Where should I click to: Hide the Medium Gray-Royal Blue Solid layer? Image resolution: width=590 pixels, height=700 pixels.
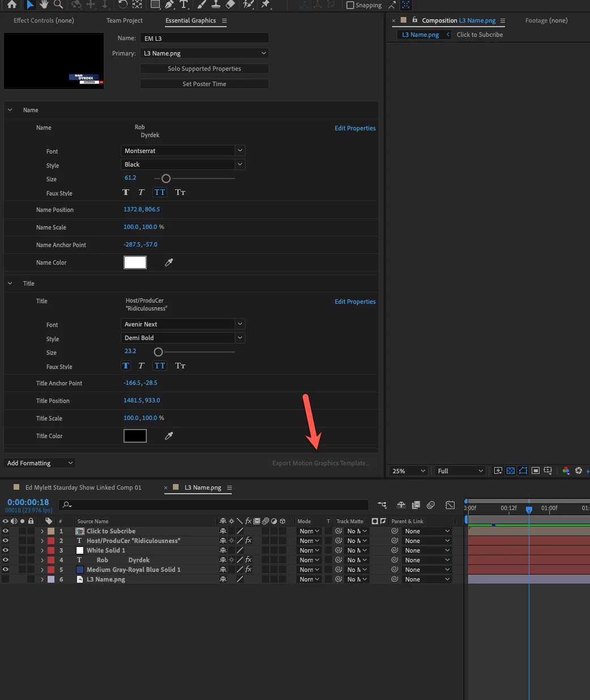(6, 570)
